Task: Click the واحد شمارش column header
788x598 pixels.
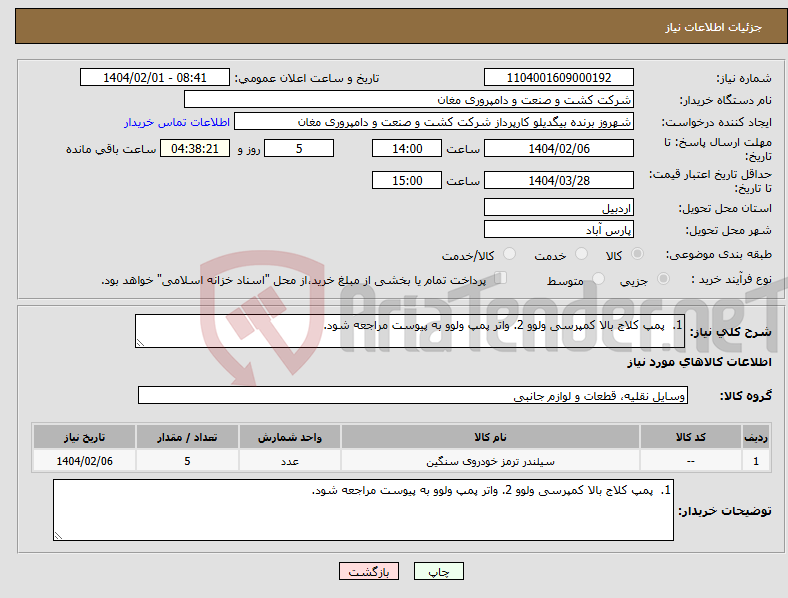Action: point(290,437)
